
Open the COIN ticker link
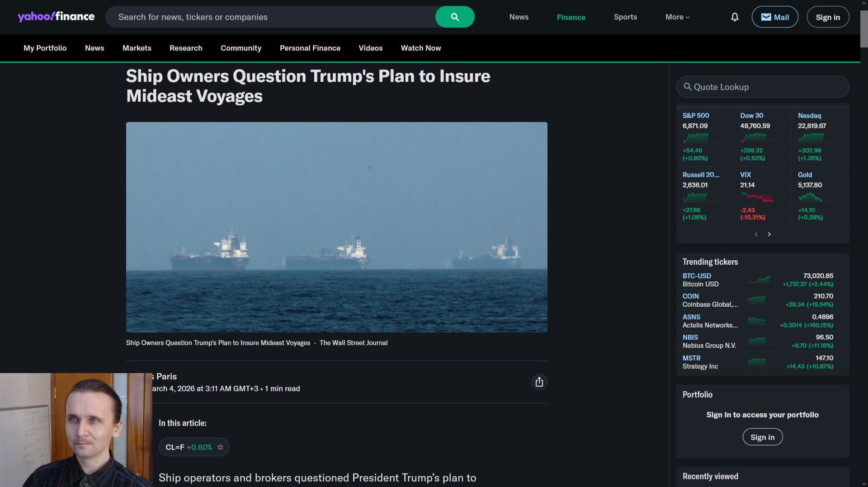click(x=690, y=296)
